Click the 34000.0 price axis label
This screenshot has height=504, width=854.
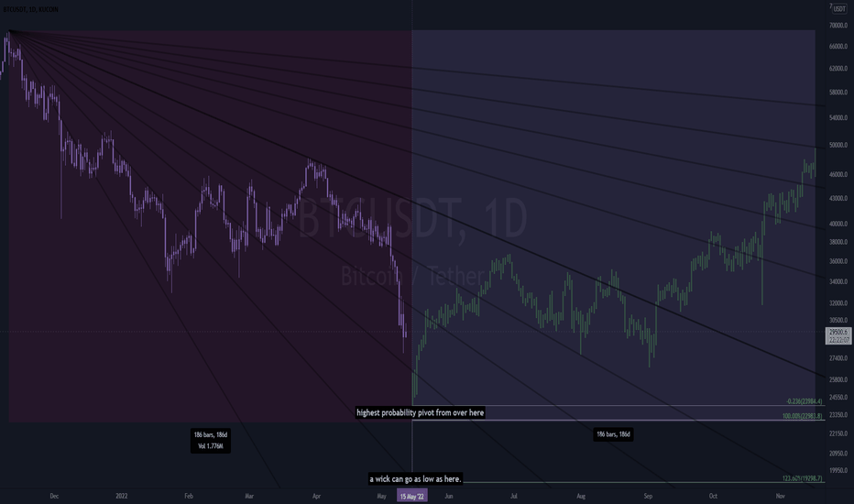pyautogui.click(x=838, y=281)
